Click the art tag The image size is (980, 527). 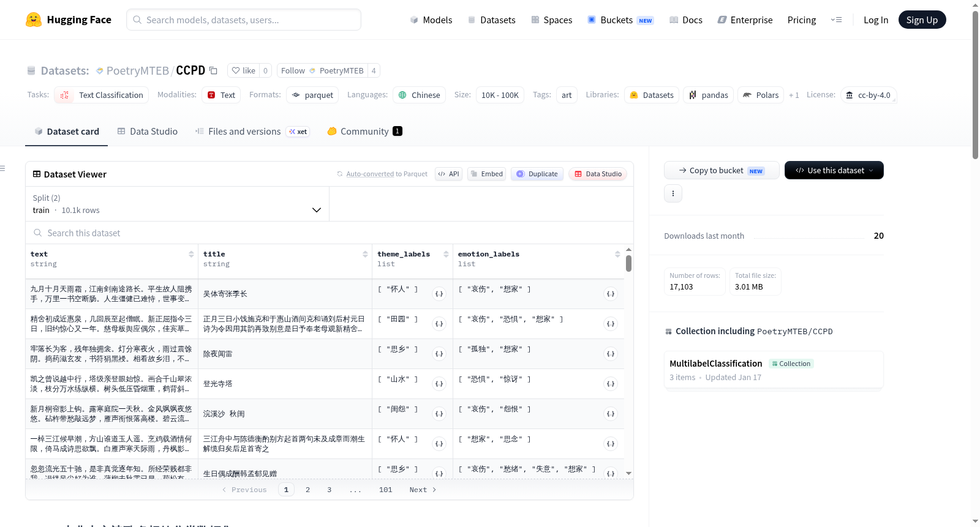click(567, 95)
